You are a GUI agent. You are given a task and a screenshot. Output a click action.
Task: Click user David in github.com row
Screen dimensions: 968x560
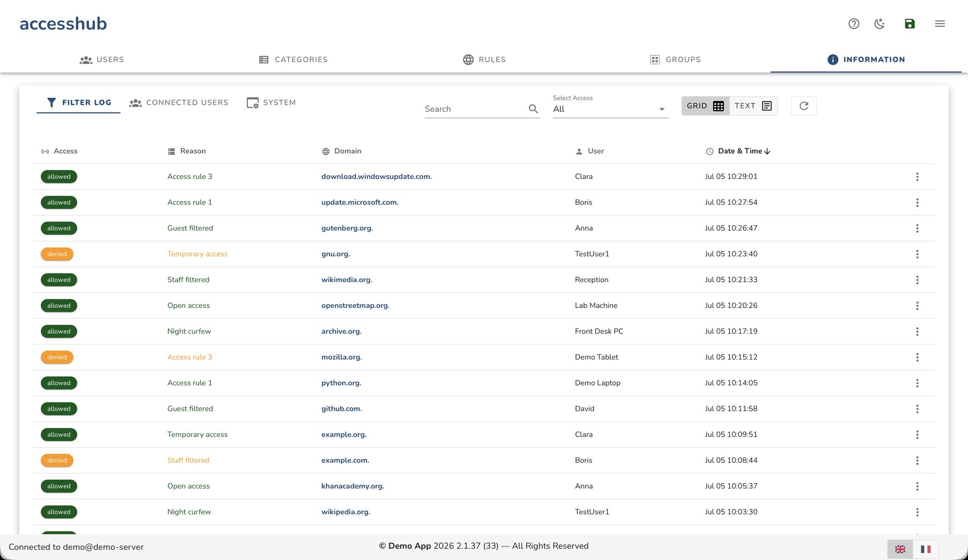point(585,408)
